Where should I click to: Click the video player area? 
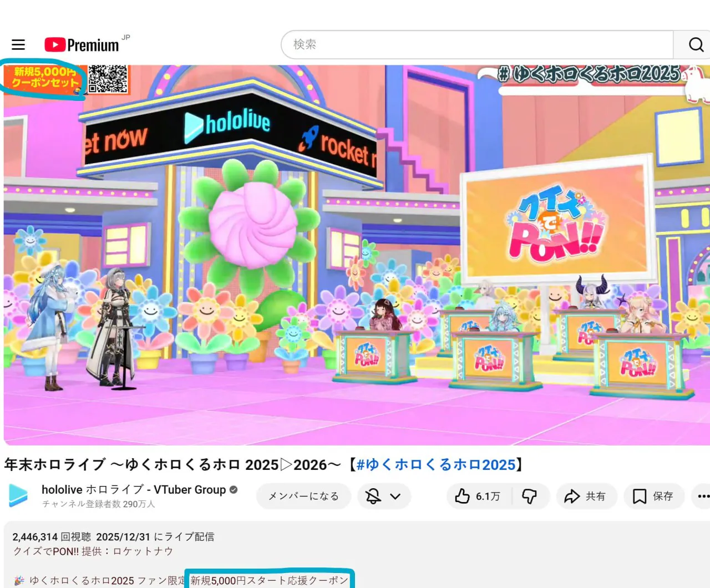(x=355, y=255)
